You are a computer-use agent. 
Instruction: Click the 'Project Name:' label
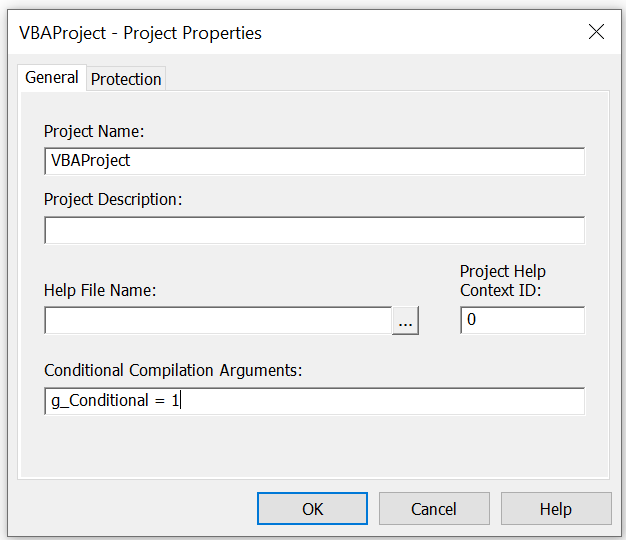(x=94, y=131)
